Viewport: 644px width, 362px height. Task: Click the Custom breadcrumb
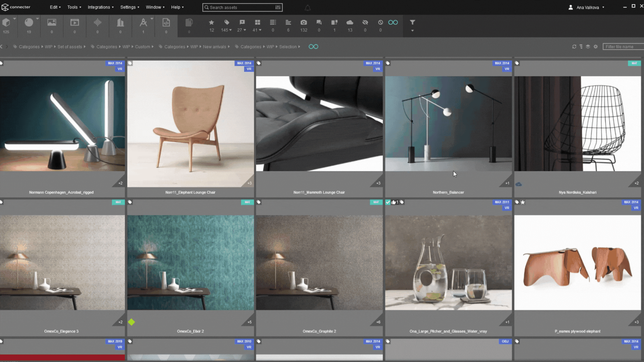[143, 47]
